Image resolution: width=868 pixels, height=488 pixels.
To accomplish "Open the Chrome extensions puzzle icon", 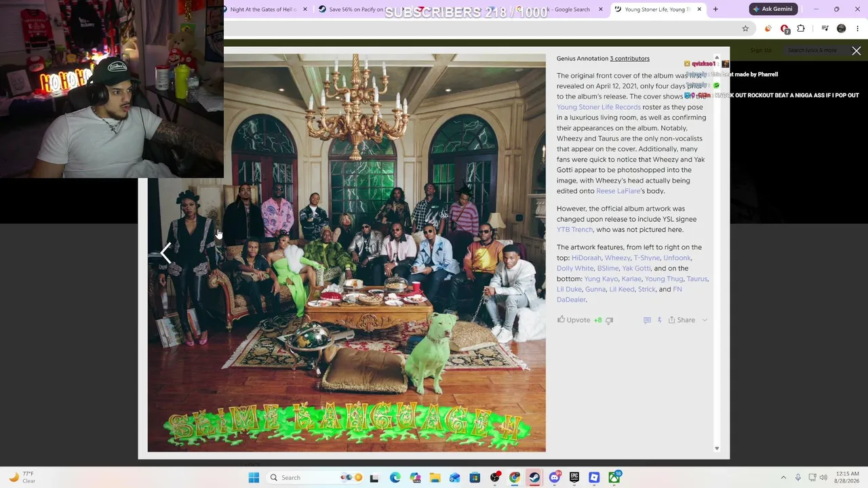I will pos(801,28).
